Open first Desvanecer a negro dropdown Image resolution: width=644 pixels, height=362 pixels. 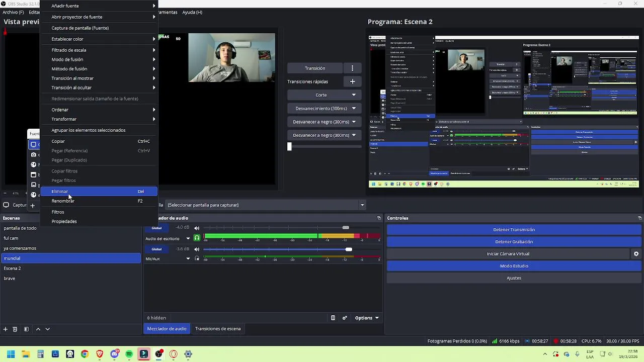tap(325, 122)
